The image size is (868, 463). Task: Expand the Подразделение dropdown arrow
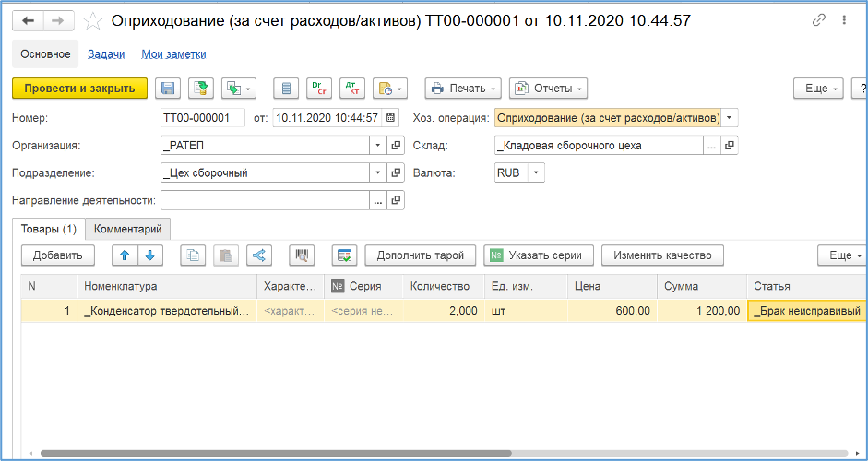click(x=377, y=172)
